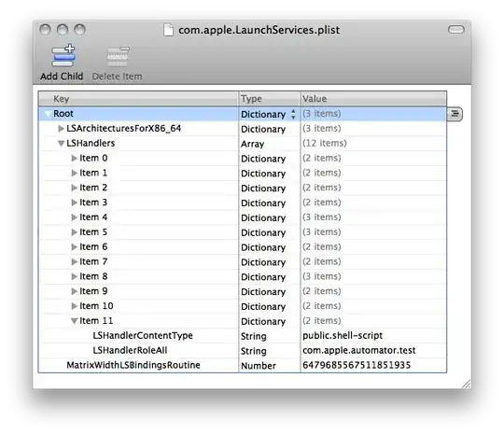Screen dimensions: 504x434
Task: Click the Delete Item toolbar icon
Action: click(118, 56)
